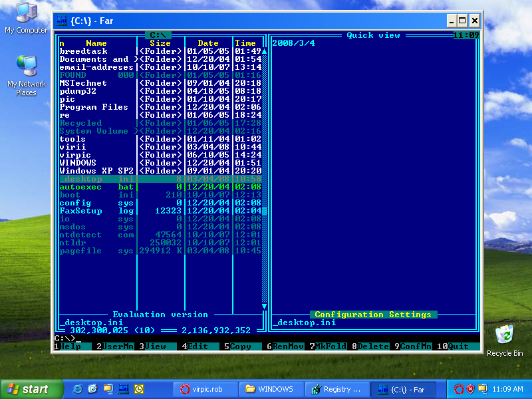Select the MSTechnet folder row
This screenshot has height=399, width=532.
pyautogui.click(x=160, y=83)
